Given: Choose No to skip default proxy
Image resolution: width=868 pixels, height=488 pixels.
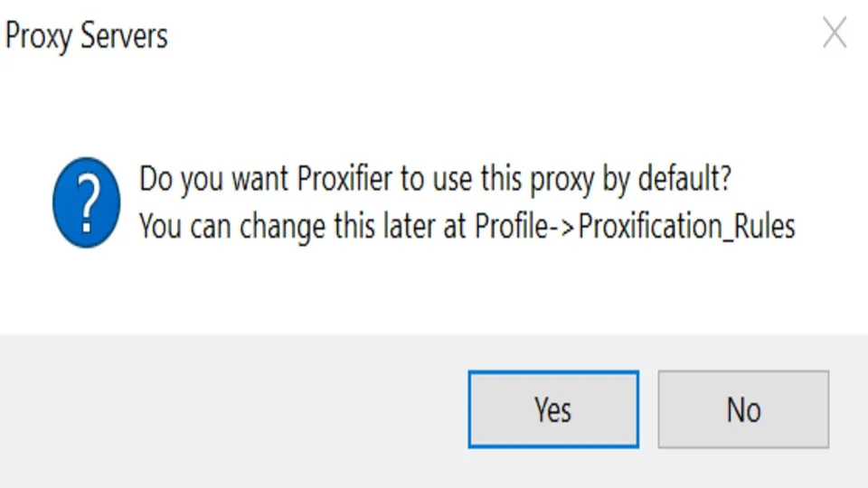Looking at the screenshot, I should [742, 409].
